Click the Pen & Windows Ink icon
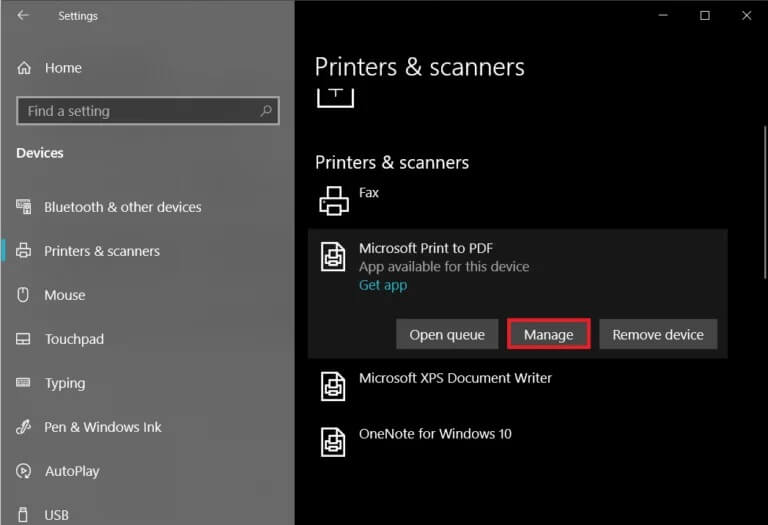Viewport: 768px width, 525px height. click(23, 427)
